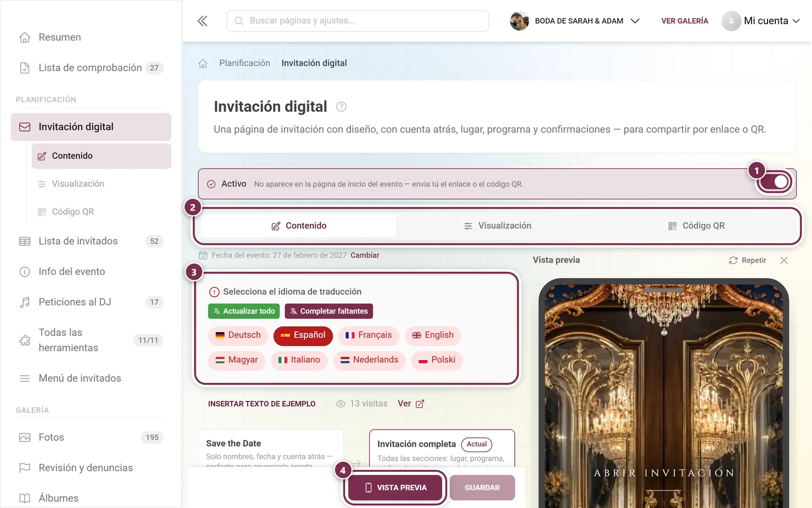Focus the Buscar páginas y ajustes search field
Viewport: 812px width, 508px height.
358,21
